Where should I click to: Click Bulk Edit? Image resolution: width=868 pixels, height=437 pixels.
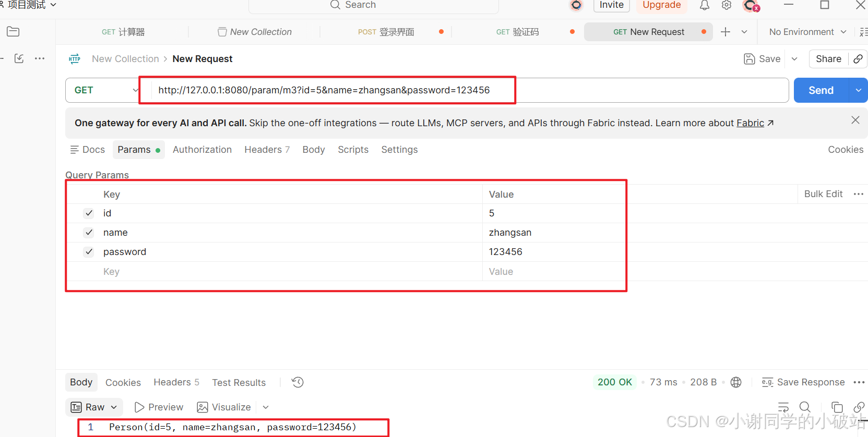point(823,194)
